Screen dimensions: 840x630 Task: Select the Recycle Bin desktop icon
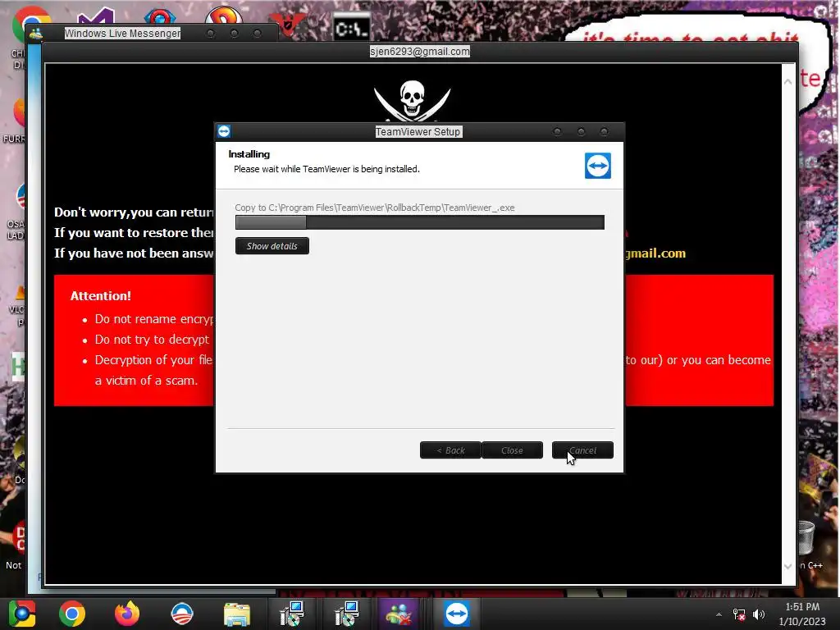click(x=806, y=538)
